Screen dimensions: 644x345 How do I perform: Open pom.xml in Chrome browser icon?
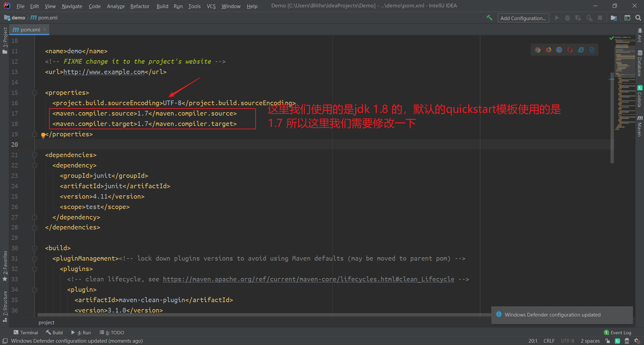point(538,50)
